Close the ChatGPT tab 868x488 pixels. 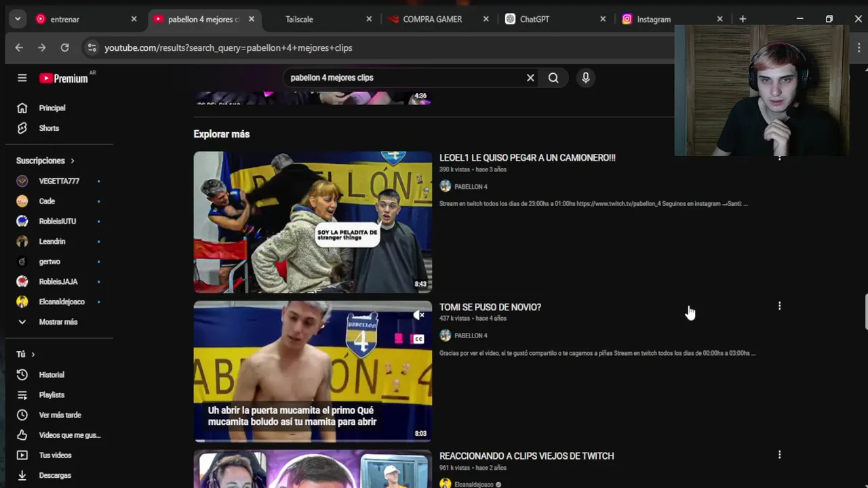point(603,19)
